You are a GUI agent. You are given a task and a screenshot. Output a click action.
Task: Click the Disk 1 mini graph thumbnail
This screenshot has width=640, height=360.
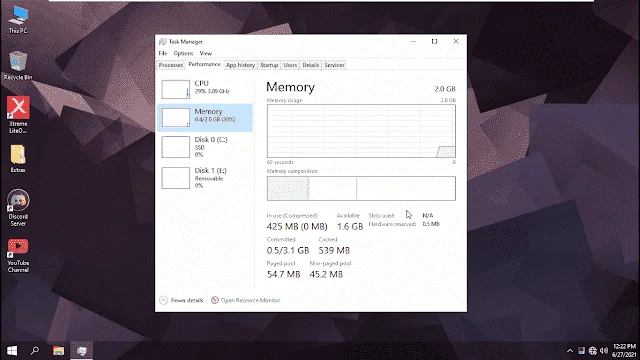[176, 178]
